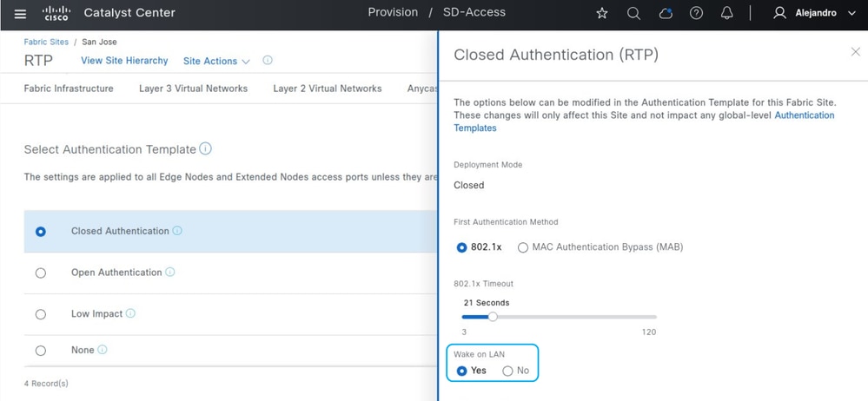Click info icon next to Open Authentication
The image size is (868, 401).
(x=170, y=273)
